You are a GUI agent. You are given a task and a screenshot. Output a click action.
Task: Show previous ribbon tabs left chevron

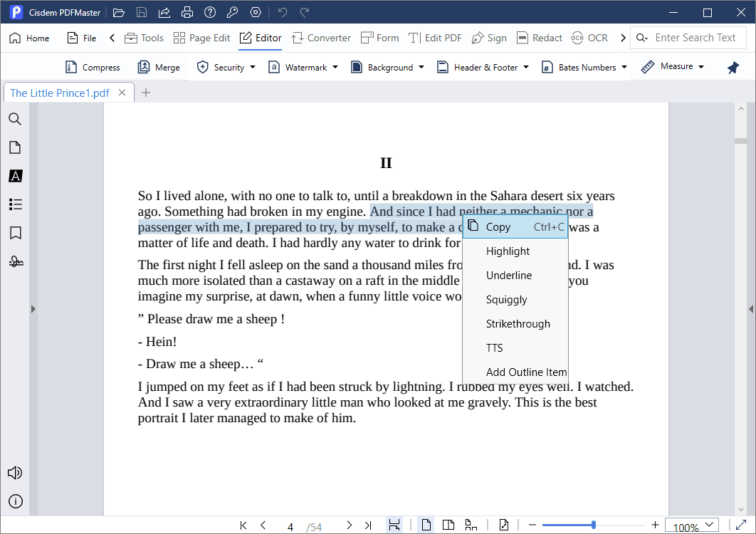(112, 38)
